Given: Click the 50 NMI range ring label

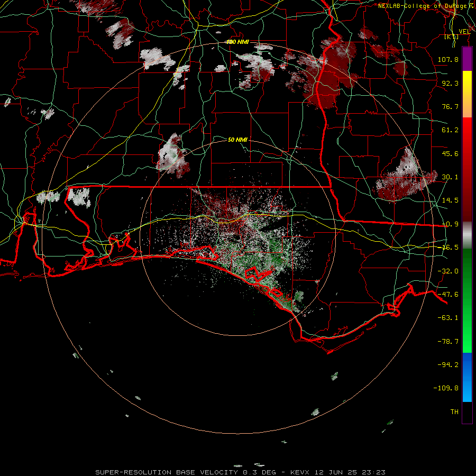Looking at the screenshot, I should click(x=237, y=140).
